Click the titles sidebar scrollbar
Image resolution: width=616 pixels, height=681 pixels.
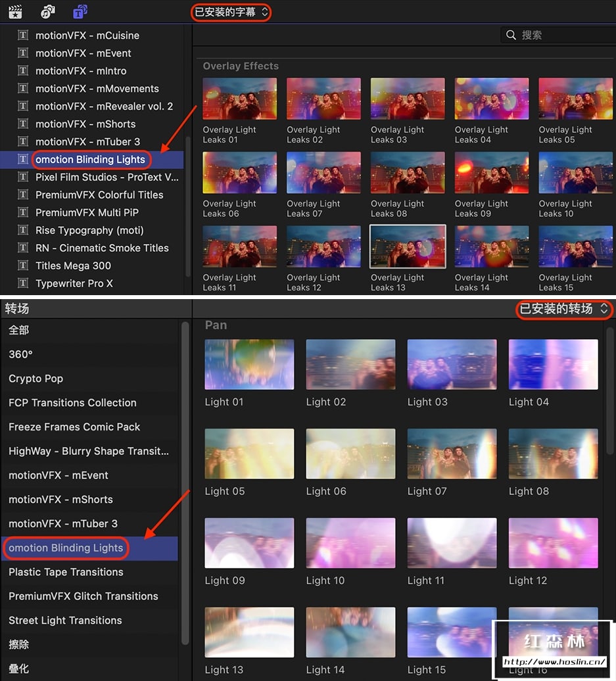187,206
